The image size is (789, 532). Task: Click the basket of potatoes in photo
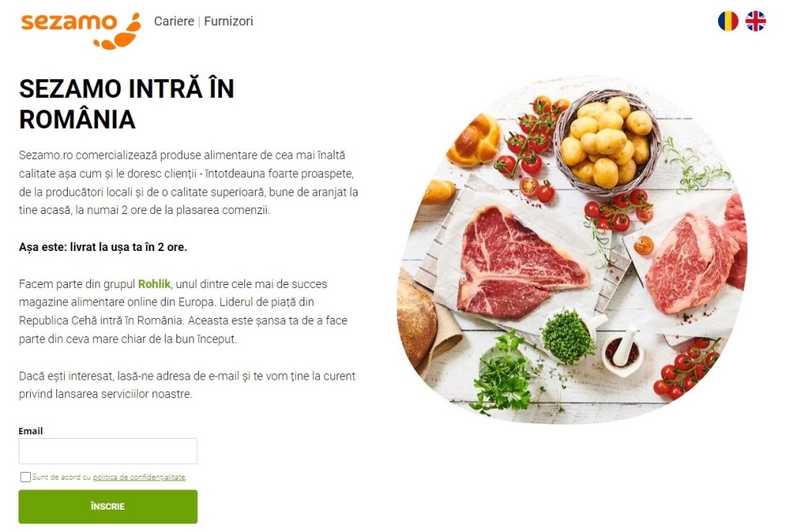(x=607, y=143)
